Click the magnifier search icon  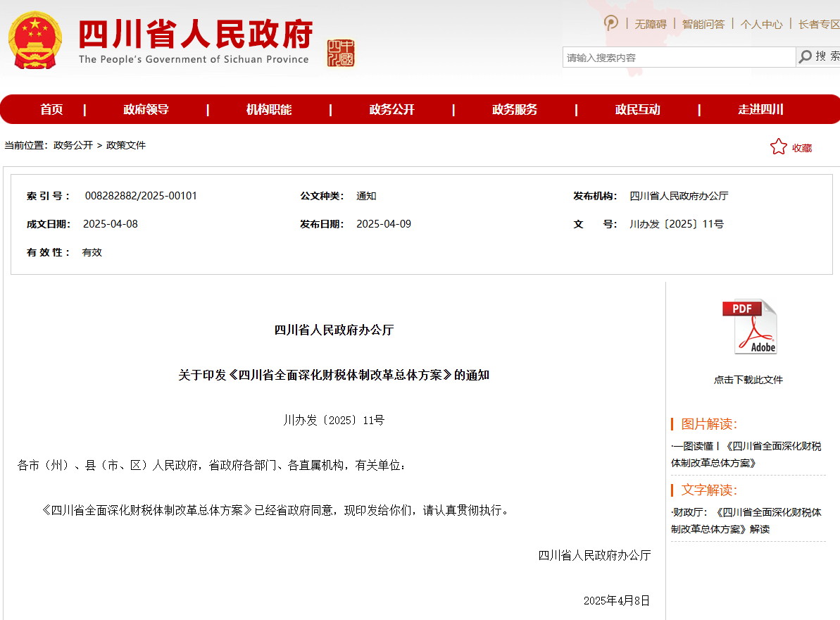pyautogui.click(x=805, y=57)
